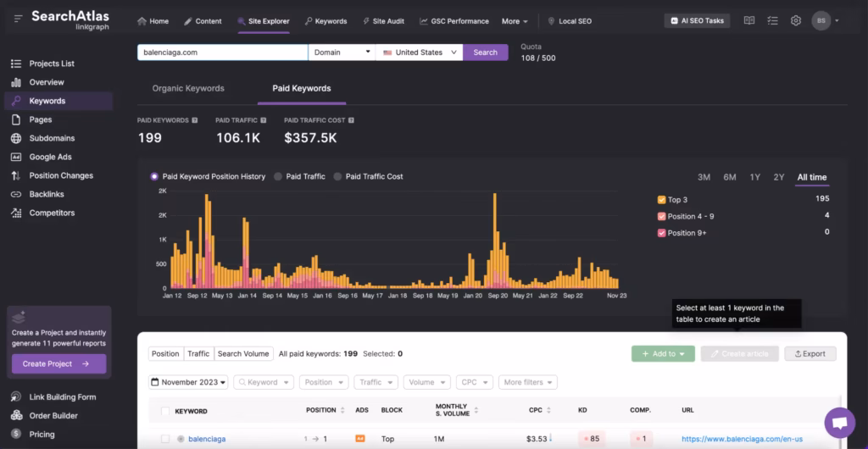The height and width of the screenshot is (449, 868).
Task: Select the Paid Traffic radio button
Action: click(x=279, y=176)
